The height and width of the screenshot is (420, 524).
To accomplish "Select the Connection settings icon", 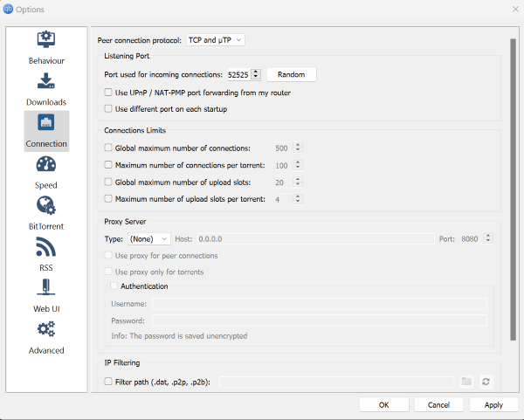I will (46, 122).
